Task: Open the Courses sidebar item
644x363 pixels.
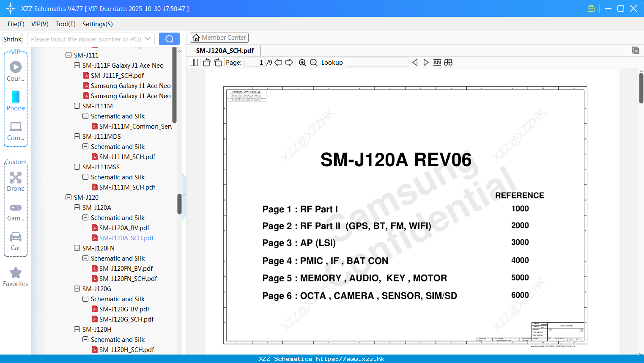Action: point(16,71)
